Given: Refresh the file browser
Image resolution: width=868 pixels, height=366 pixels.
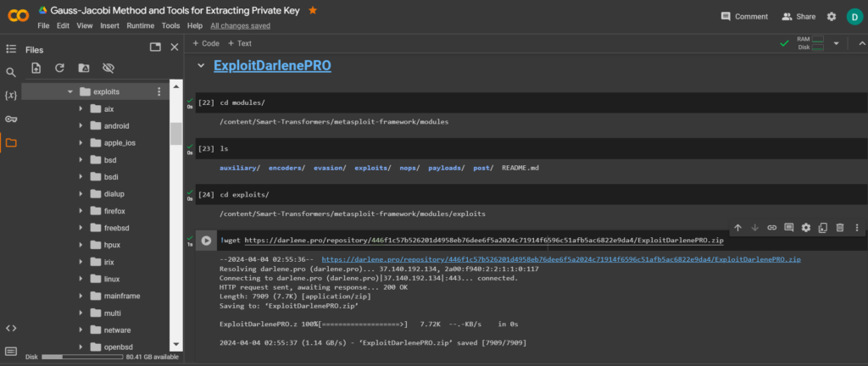Looking at the screenshot, I should [x=60, y=68].
